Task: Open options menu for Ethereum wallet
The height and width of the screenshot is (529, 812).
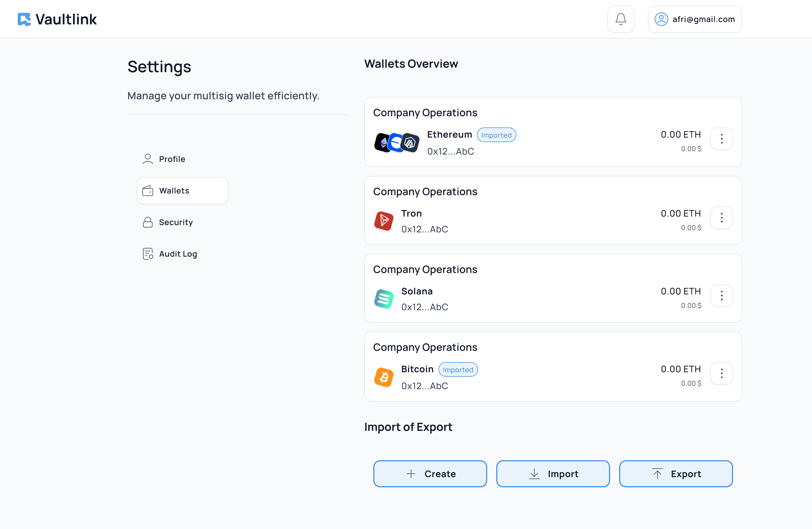Action: coord(721,138)
